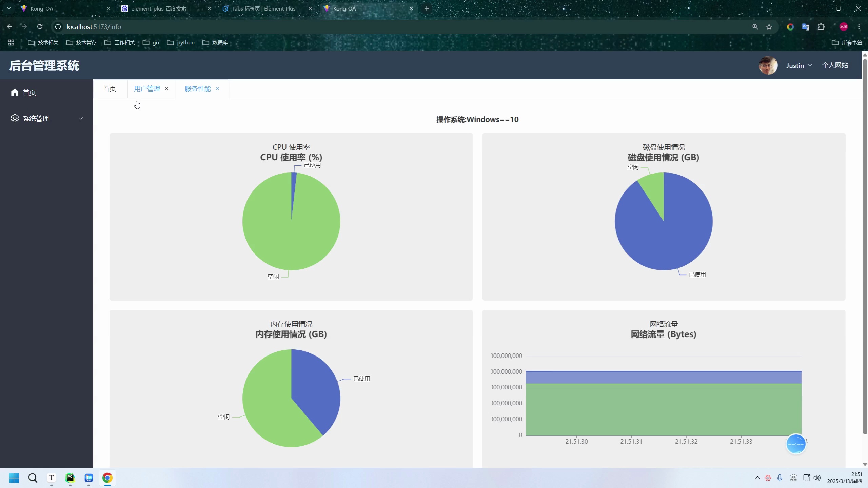This screenshot has width=868, height=488.
Task: Close the 用户管理 tab
Action: [x=166, y=88]
